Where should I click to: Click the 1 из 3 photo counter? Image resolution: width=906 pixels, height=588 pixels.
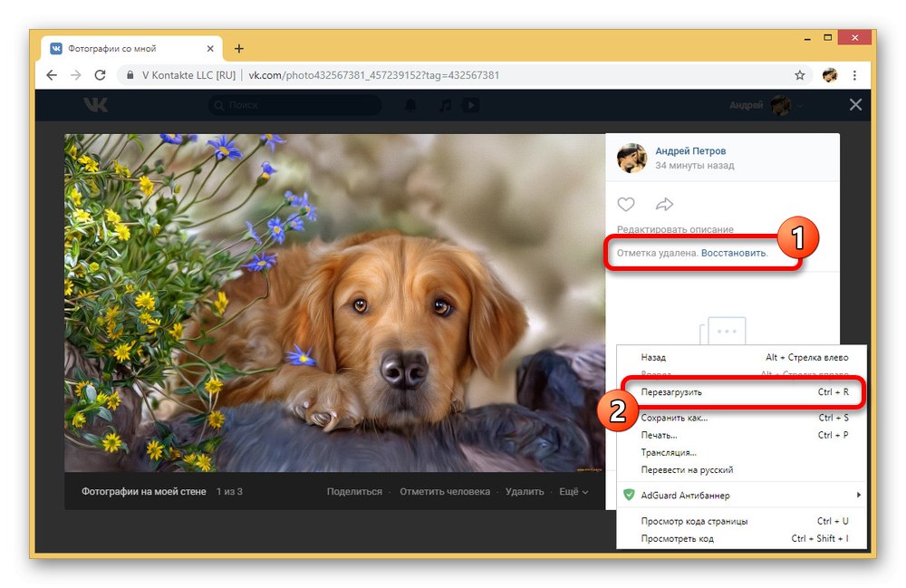tap(229, 492)
